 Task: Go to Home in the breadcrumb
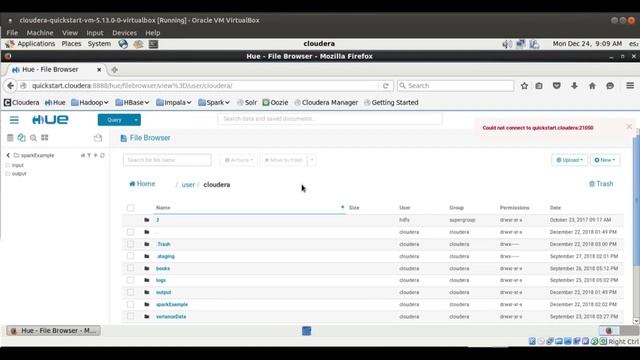[x=142, y=184]
